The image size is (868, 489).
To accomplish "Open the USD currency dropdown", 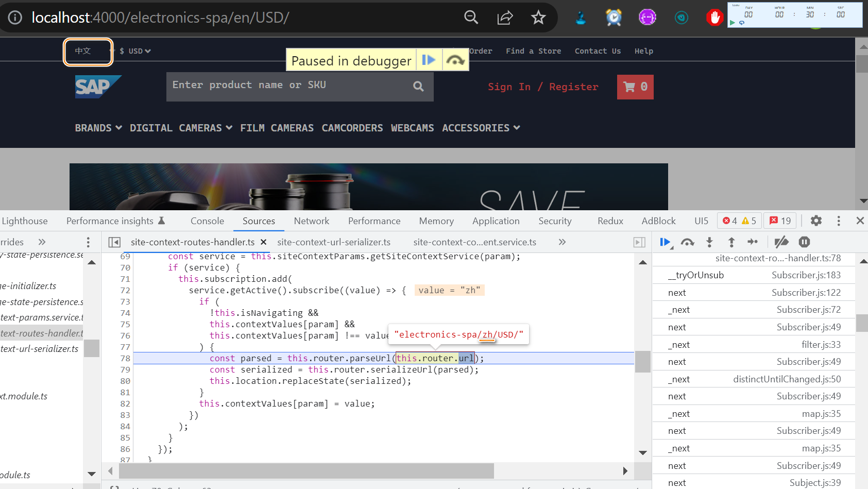I will coord(135,51).
